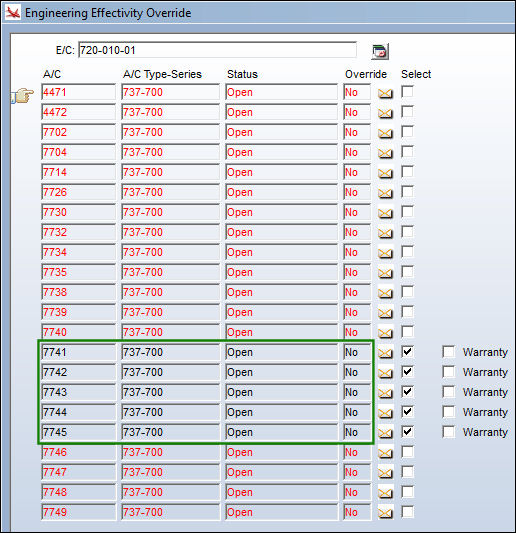The image size is (516, 533).
Task: Enable Warranty checkbox for A/C 7743
Action: 449,392
